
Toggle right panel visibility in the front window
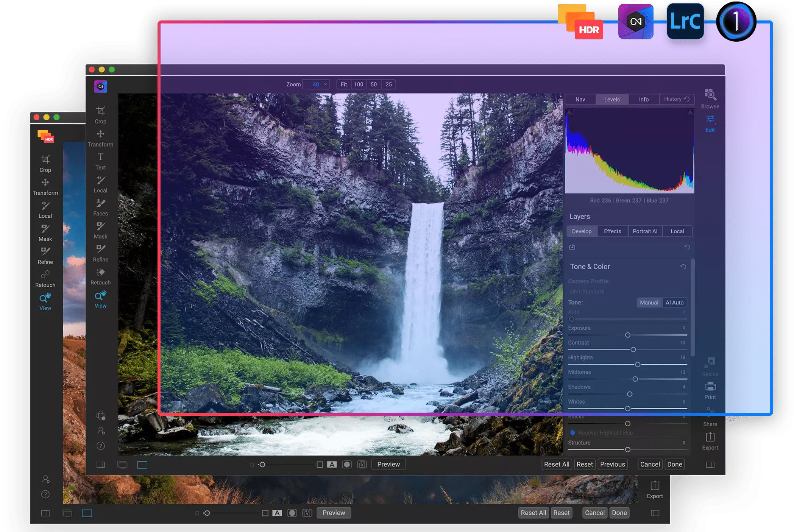[710, 465]
